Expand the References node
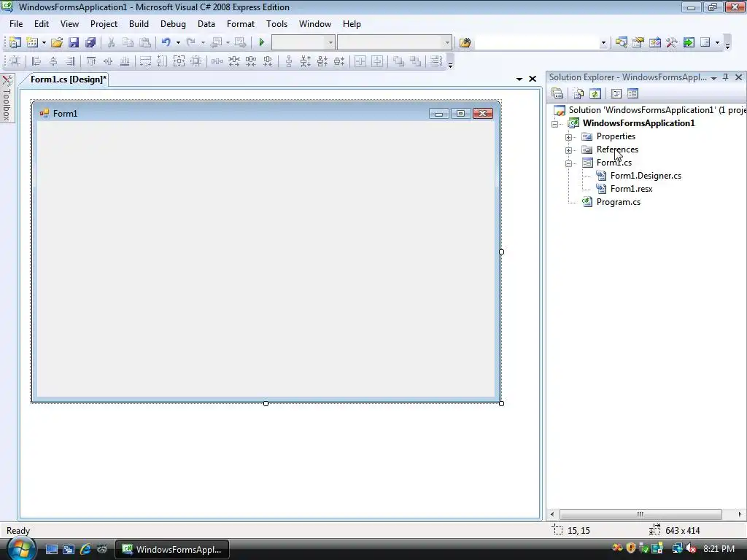Image resolution: width=747 pixels, height=560 pixels. 568,150
